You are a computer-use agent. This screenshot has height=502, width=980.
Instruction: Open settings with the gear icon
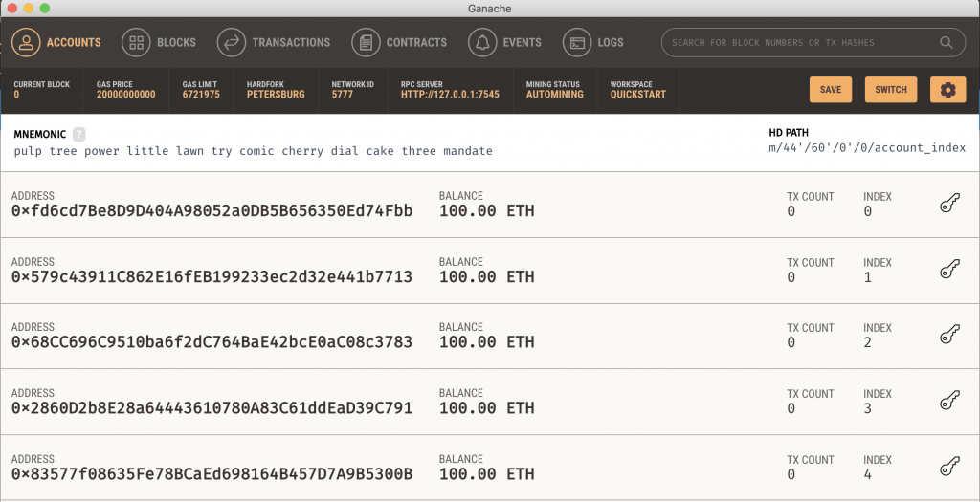[948, 90]
